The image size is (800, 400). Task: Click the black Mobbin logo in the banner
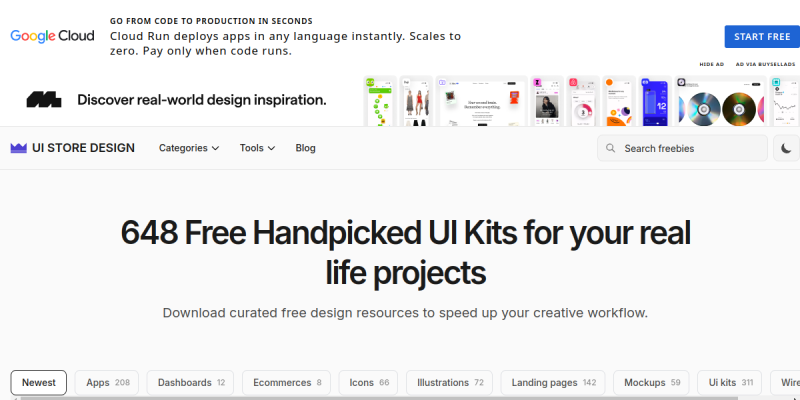(x=44, y=99)
